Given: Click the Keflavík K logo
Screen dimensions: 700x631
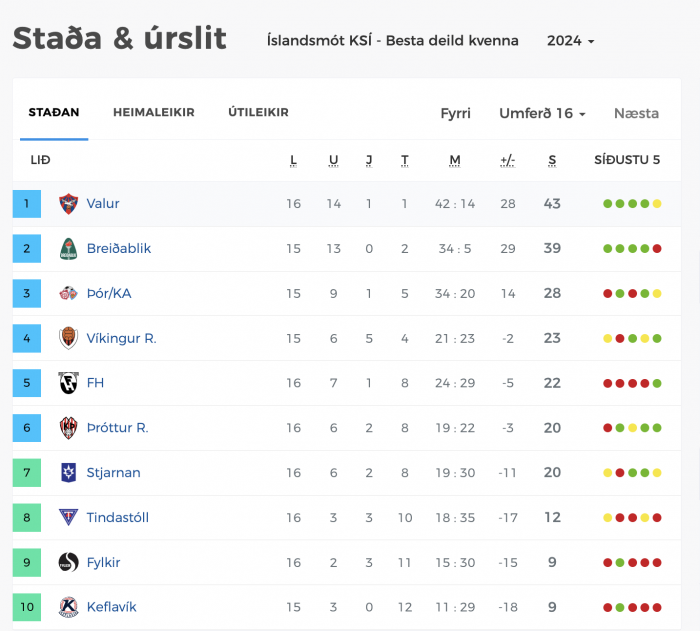Looking at the screenshot, I should coord(68,607).
